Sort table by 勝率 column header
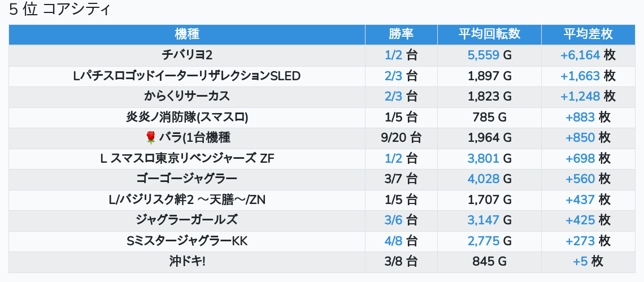 coord(401,34)
